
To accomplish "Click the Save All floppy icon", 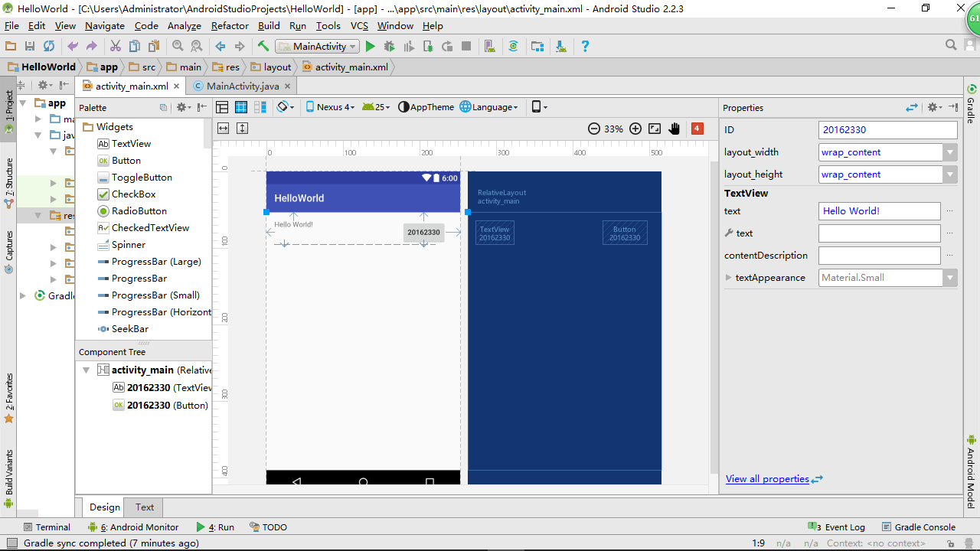I will (x=30, y=46).
